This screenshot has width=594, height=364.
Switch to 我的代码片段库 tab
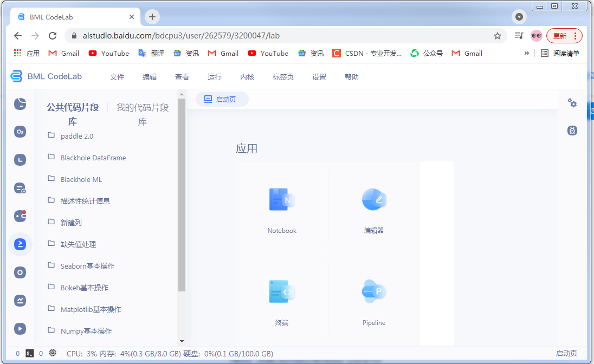[143, 114]
